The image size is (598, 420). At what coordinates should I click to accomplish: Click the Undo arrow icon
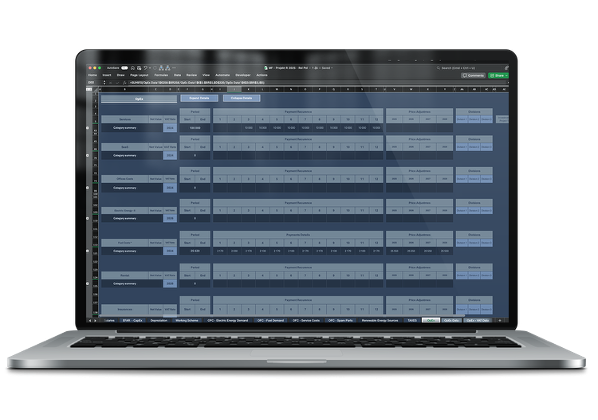(145, 68)
